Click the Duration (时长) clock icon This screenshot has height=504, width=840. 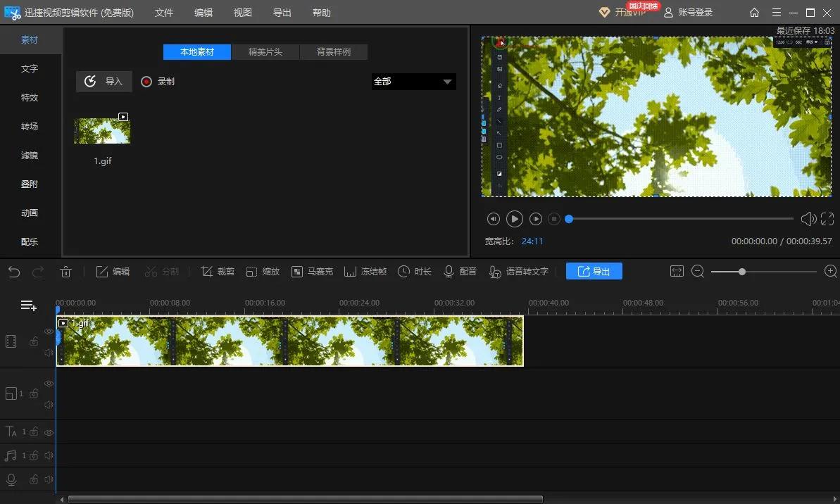(403, 272)
